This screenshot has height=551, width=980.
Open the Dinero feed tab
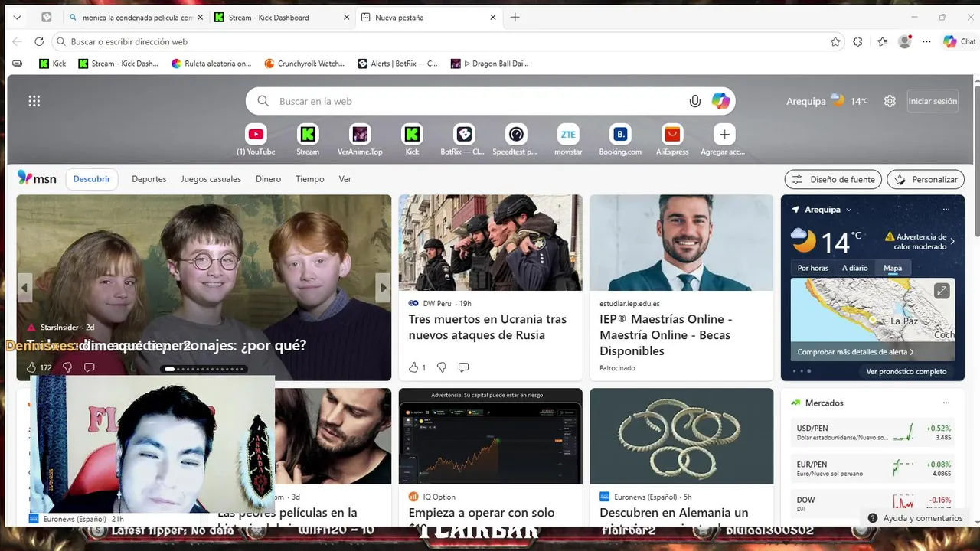coord(268,179)
